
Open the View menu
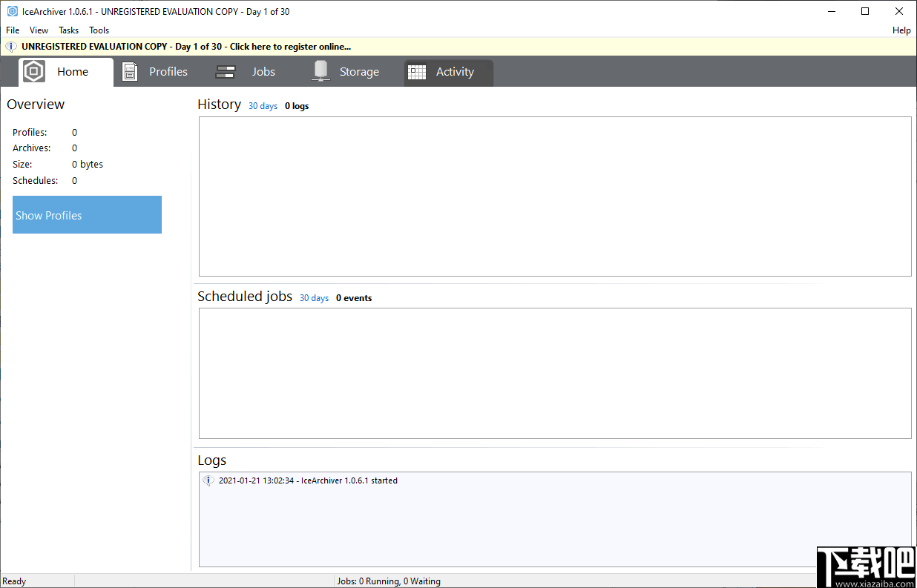[x=39, y=30]
